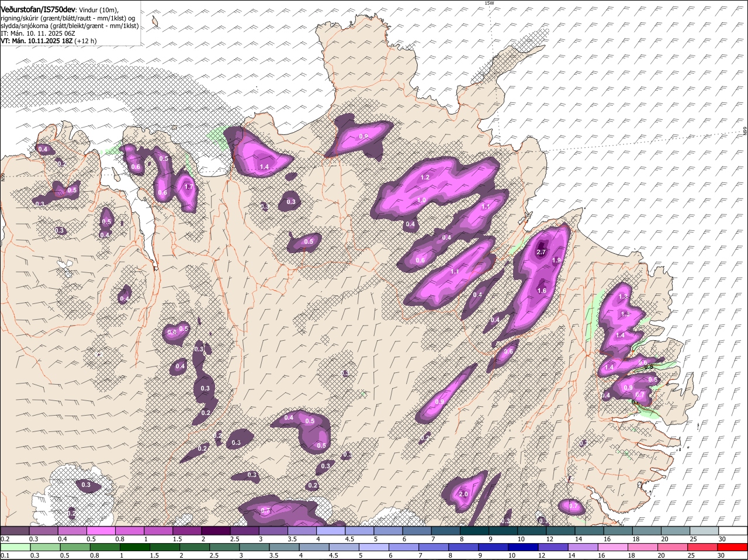Click the 'N99' label on the left edge
Viewport: 748px width, 560px height.
coord(3,176)
